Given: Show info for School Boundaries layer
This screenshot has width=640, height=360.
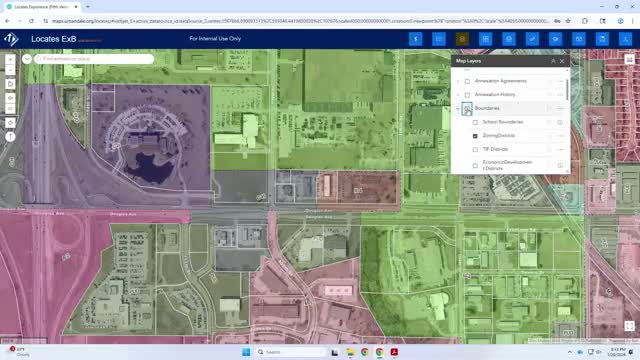Looking at the screenshot, I should tap(560, 122).
